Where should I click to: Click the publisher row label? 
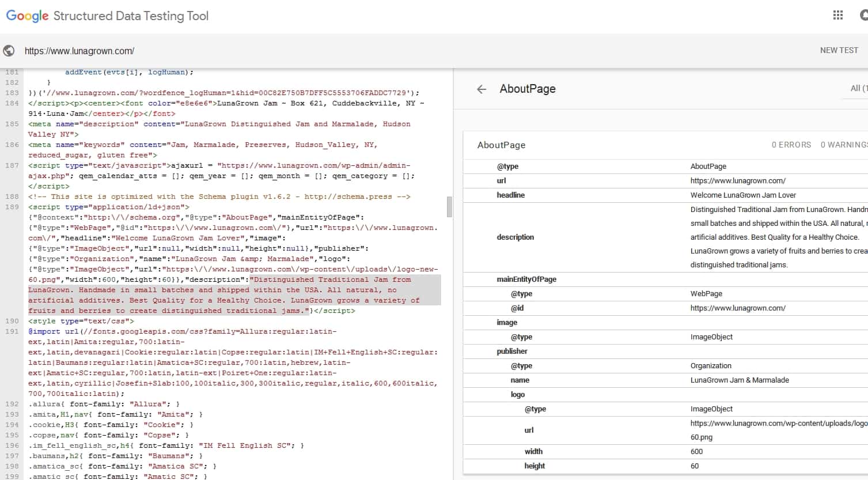pyautogui.click(x=512, y=351)
